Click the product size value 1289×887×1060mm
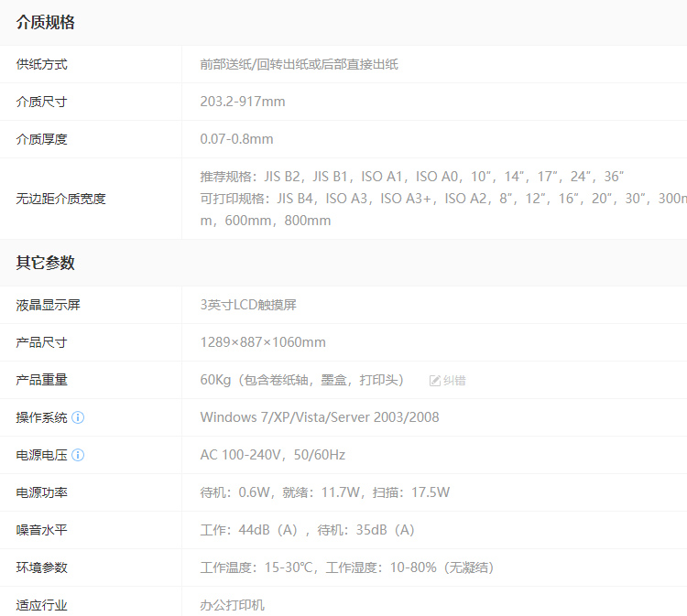687x616 pixels. (263, 342)
